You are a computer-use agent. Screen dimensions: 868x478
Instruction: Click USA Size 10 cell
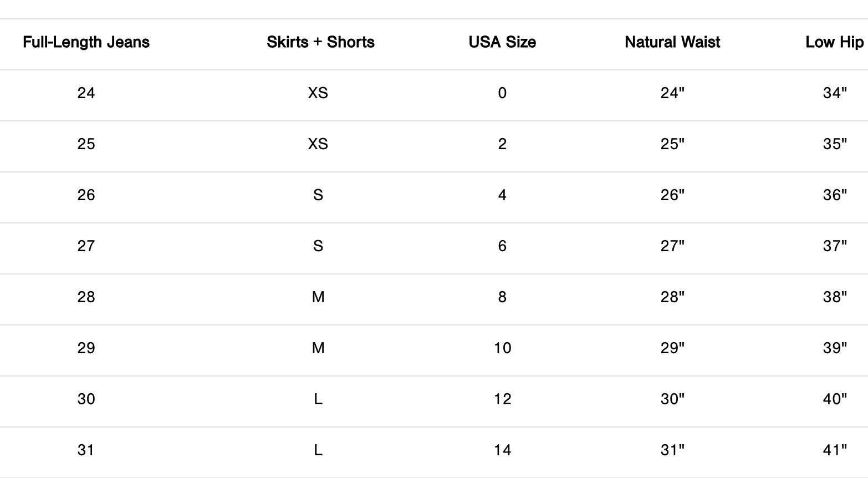pyautogui.click(x=503, y=348)
